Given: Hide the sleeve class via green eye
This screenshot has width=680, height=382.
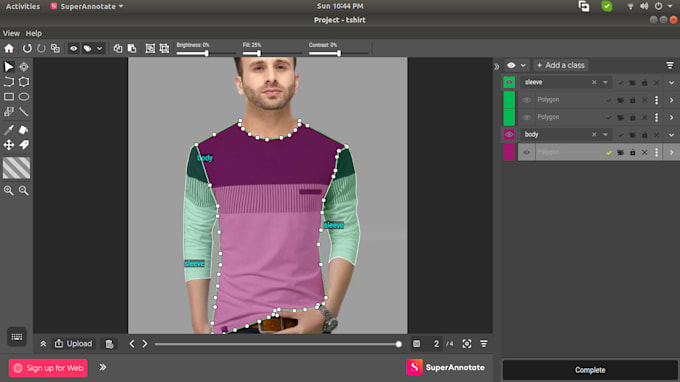Looking at the screenshot, I should [509, 82].
